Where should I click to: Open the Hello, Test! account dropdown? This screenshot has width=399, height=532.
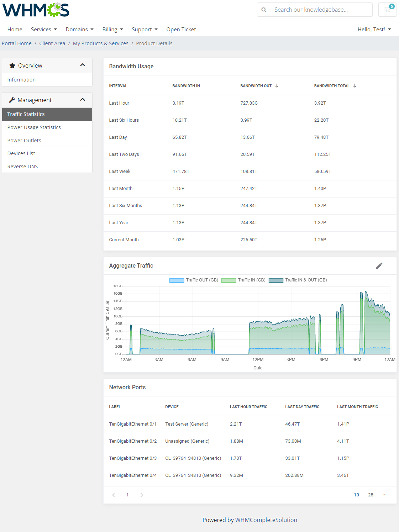pyautogui.click(x=374, y=30)
